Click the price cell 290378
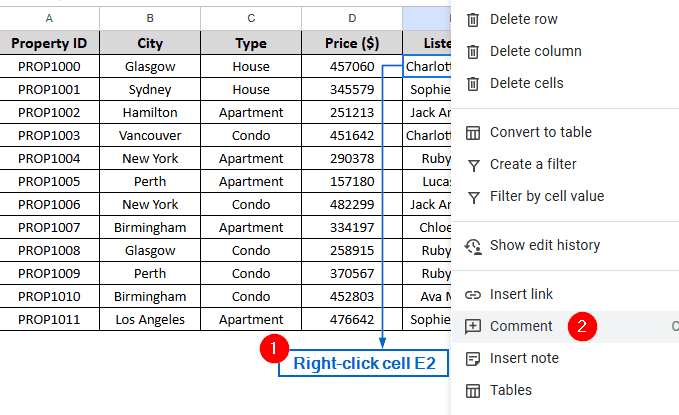The width and height of the screenshot is (679, 415). pos(352,159)
